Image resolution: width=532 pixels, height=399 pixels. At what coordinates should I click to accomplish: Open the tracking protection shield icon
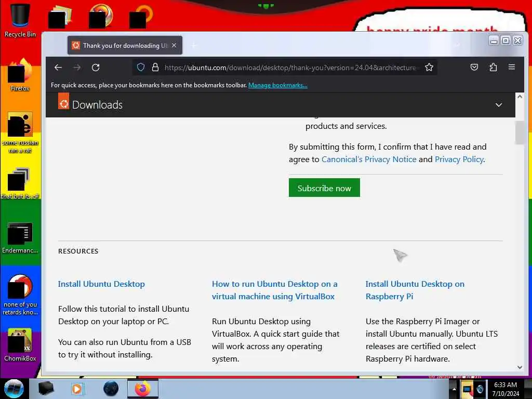[141, 67]
